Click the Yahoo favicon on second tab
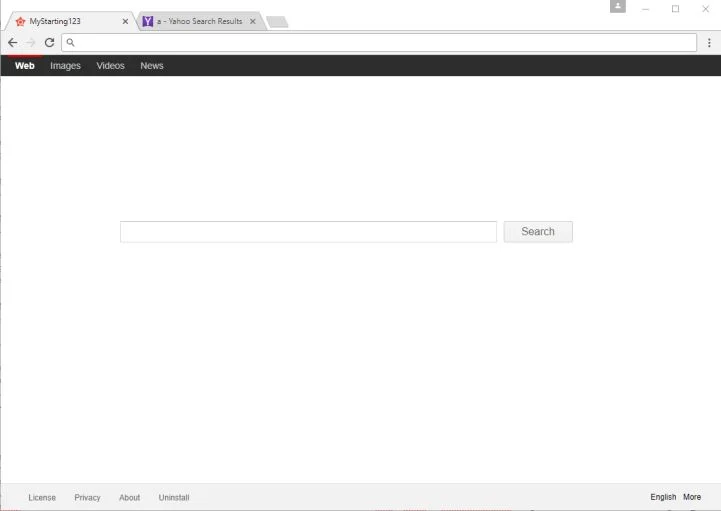 point(148,21)
